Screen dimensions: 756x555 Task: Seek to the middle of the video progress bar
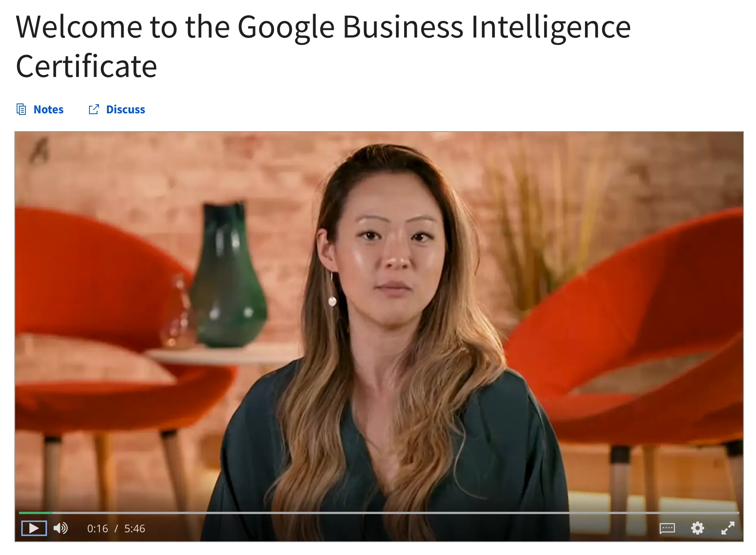(x=379, y=513)
